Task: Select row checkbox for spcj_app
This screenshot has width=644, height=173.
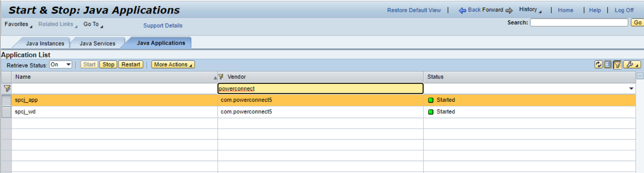Action: 6,100
